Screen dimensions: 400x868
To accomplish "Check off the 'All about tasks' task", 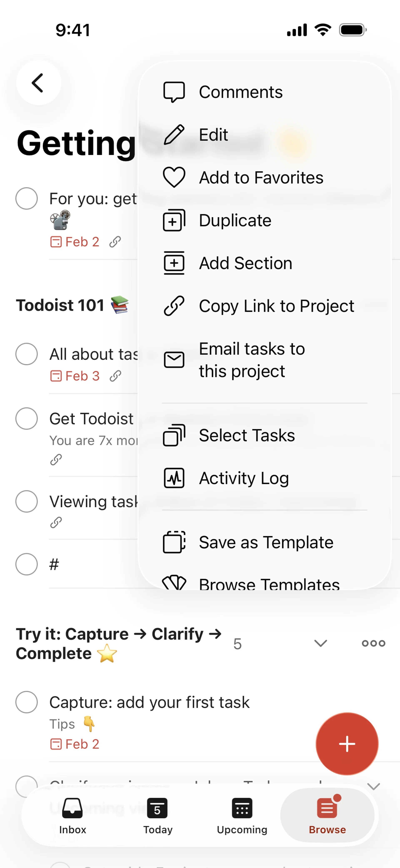I will pos(27,354).
